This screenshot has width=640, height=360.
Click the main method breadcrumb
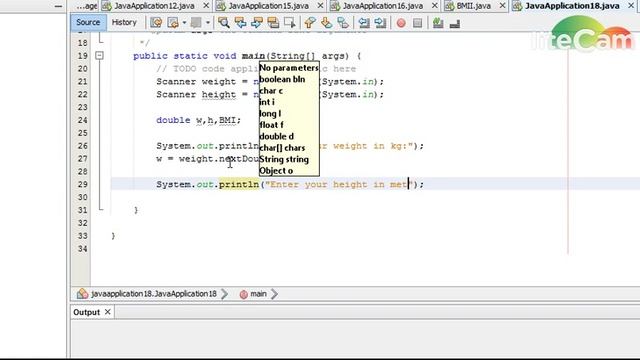tap(258, 294)
